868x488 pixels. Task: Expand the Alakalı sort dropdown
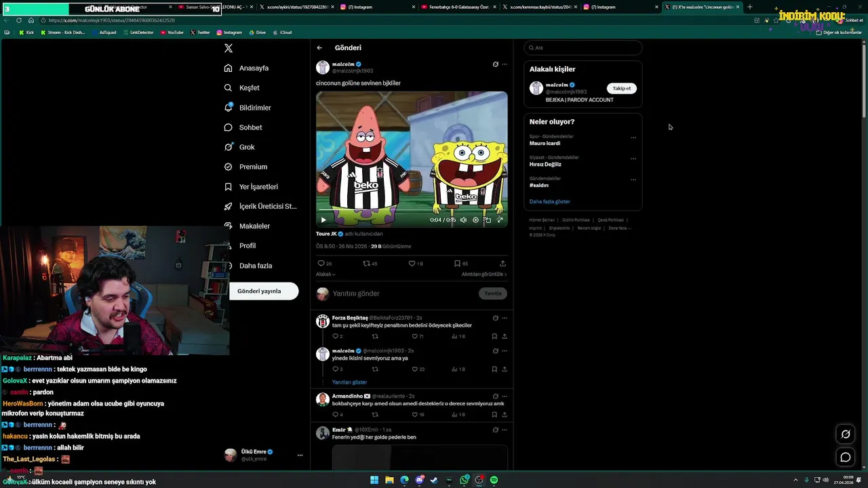click(325, 274)
